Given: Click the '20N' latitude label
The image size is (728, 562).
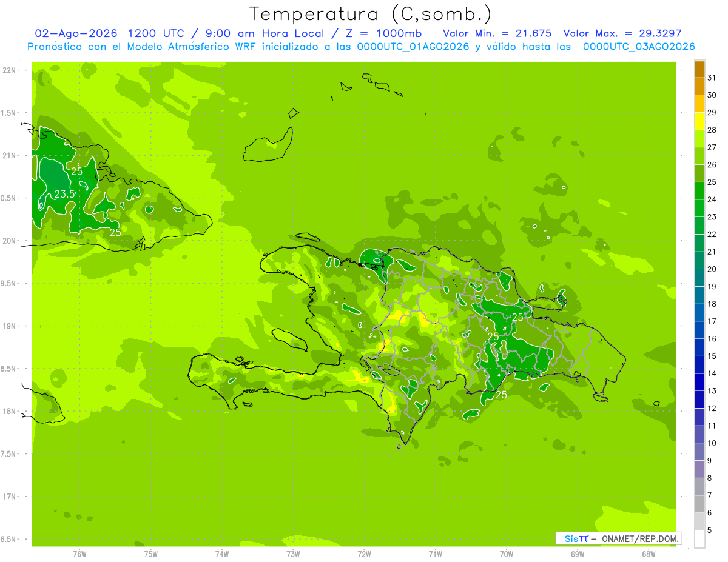Looking at the screenshot, I should [x=10, y=241].
